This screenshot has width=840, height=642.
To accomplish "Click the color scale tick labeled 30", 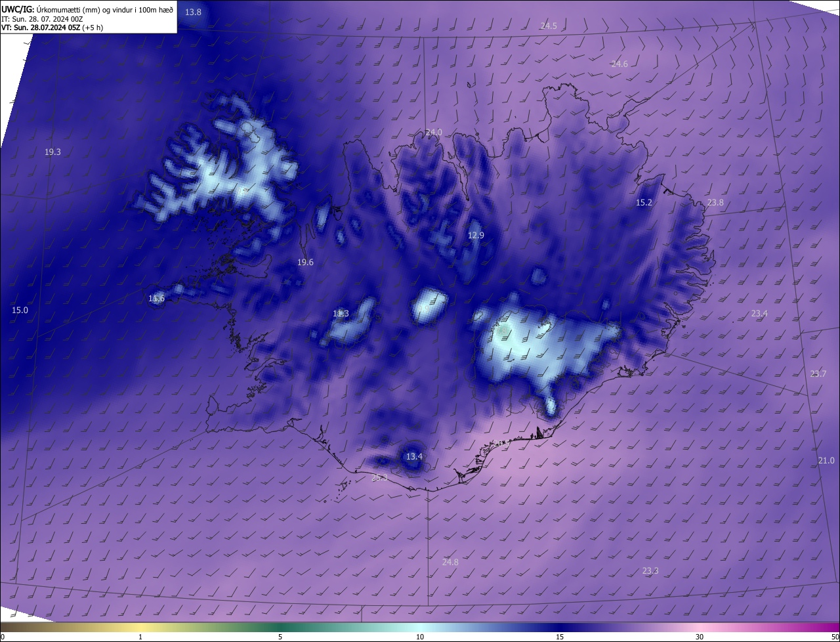I will point(700,637).
